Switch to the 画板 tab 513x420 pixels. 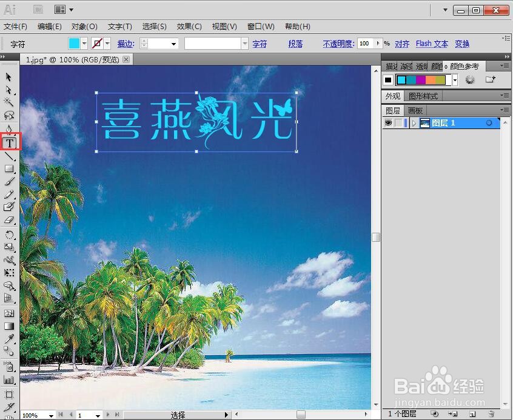[x=415, y=110]
